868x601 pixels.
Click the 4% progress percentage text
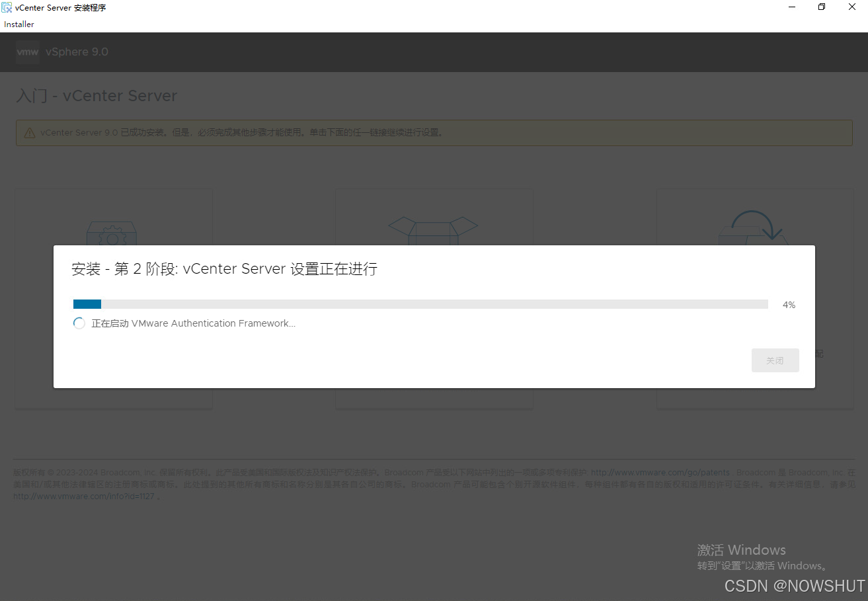pos(789,305)
